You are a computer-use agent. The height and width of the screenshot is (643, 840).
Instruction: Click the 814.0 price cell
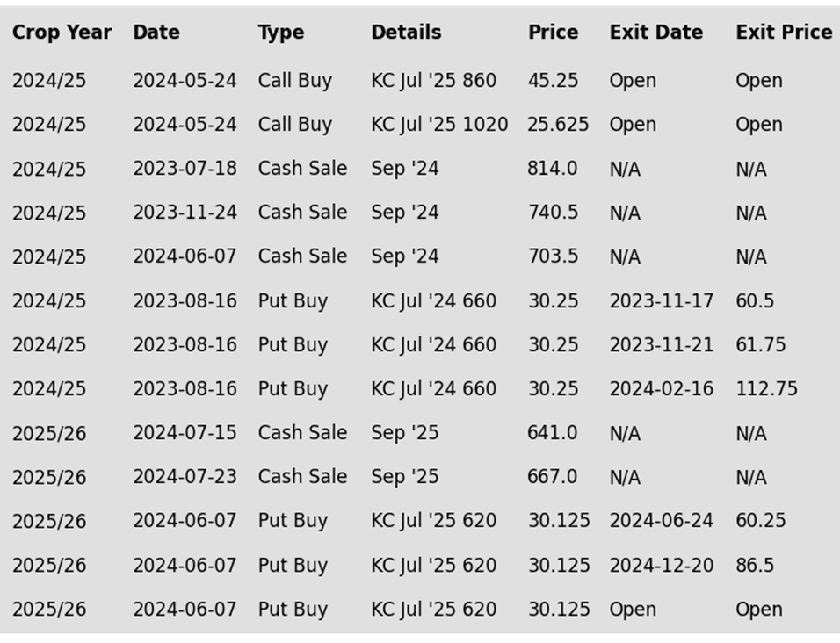pos(553,168)
